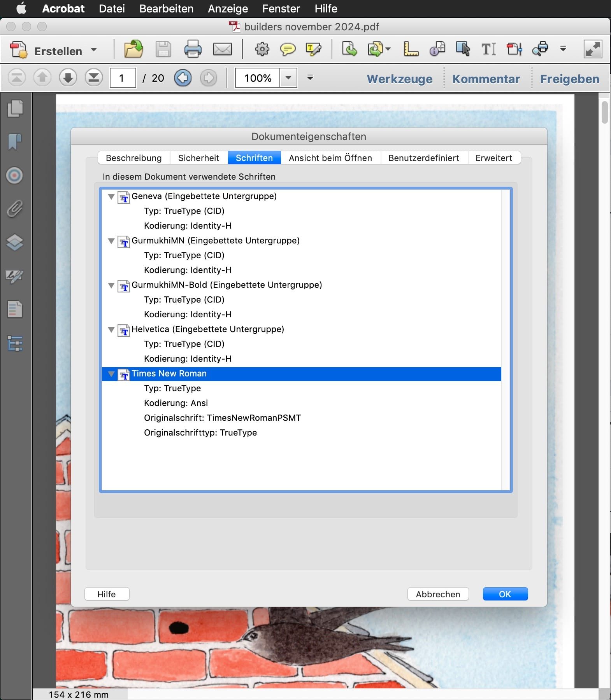Screen dimensions: 611x700
Task: Click the page number input field
Action: (x=123, y=78)
